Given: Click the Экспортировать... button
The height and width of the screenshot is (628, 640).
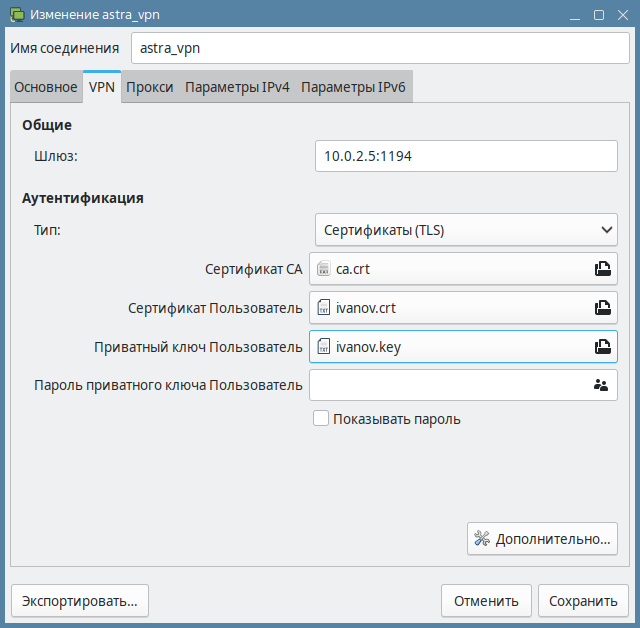Looking at the screenshot, I should [79, 601].
